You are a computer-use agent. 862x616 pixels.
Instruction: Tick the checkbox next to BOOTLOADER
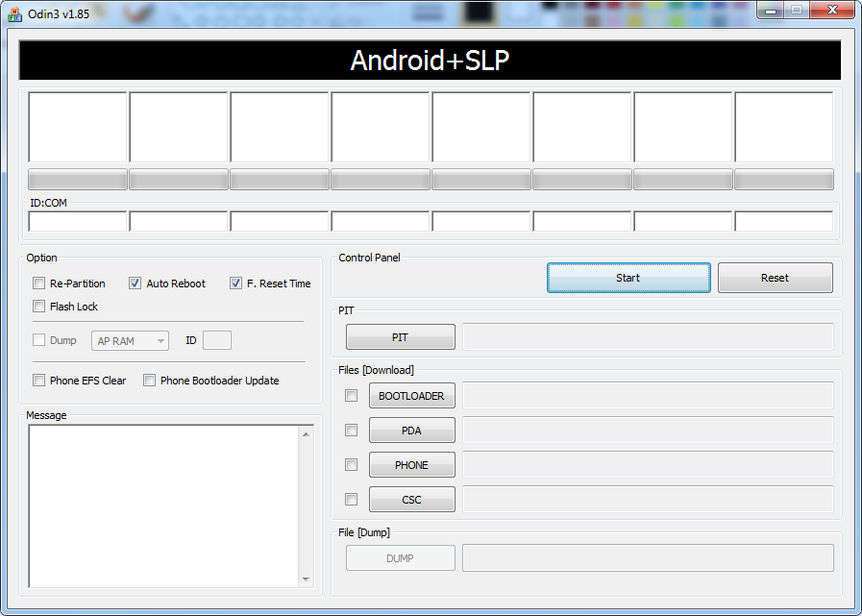coord(351,395)
